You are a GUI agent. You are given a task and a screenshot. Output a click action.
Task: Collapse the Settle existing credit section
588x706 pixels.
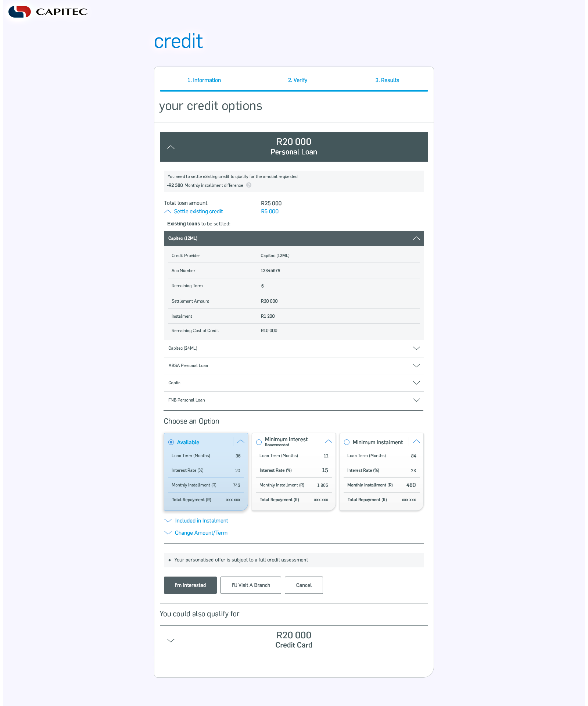pos(168,211)
